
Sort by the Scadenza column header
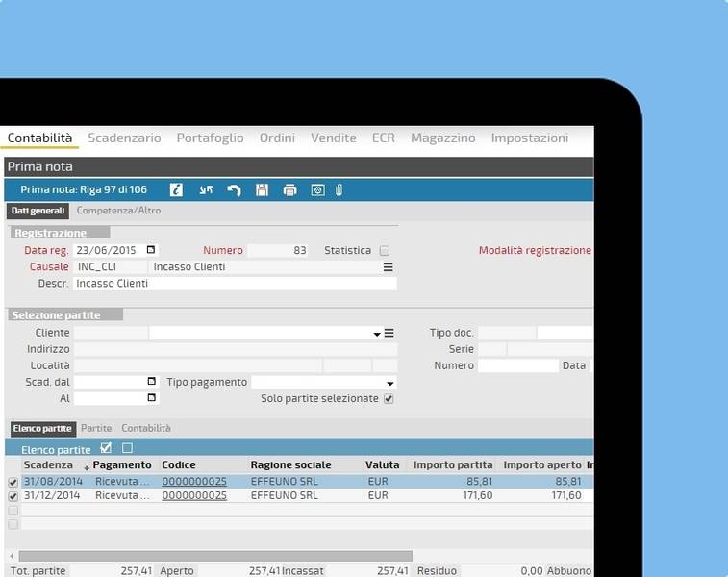point(48,465)
